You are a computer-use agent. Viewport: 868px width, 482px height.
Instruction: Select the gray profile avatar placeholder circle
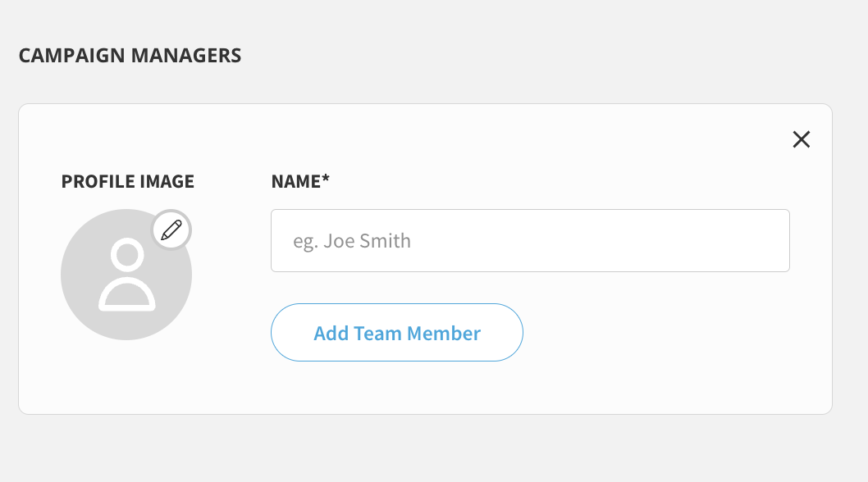(126, 275)
